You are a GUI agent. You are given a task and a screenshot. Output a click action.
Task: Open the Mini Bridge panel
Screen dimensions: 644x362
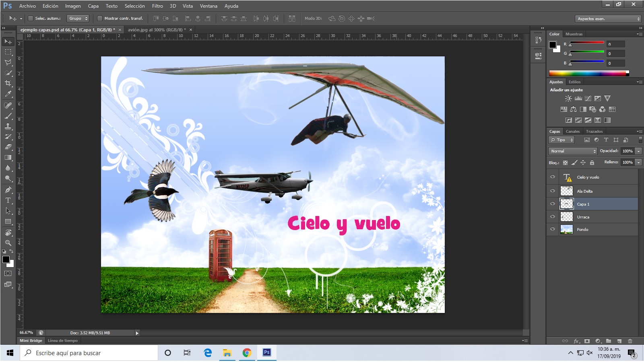pos(30,340)
